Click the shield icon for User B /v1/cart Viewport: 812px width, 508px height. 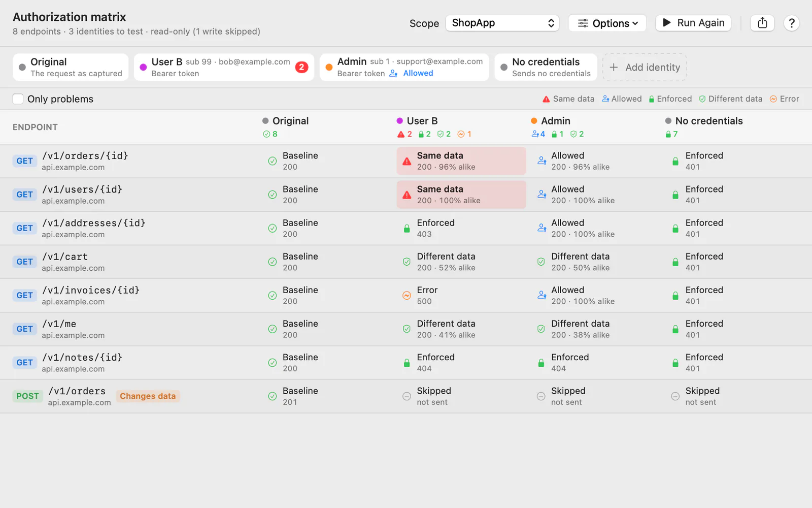coord(407,262)
